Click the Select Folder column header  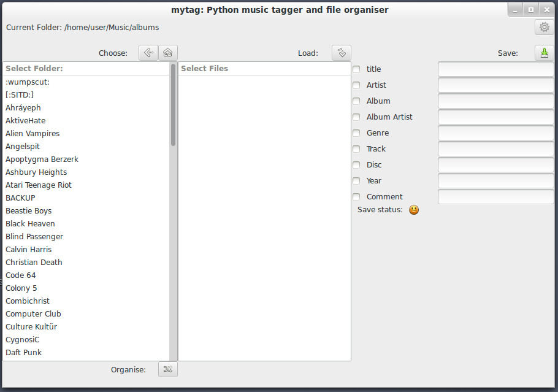point(86,68)
